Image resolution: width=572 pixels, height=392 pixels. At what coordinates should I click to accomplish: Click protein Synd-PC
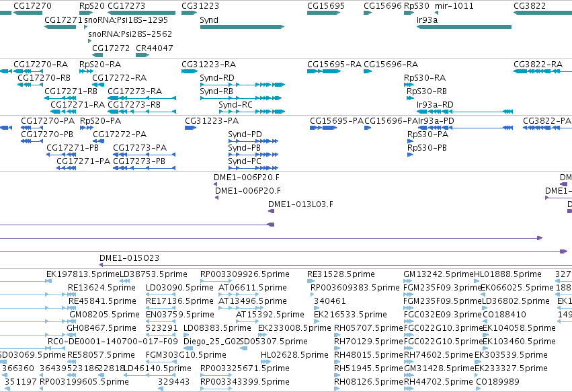(x=245, y=161)
